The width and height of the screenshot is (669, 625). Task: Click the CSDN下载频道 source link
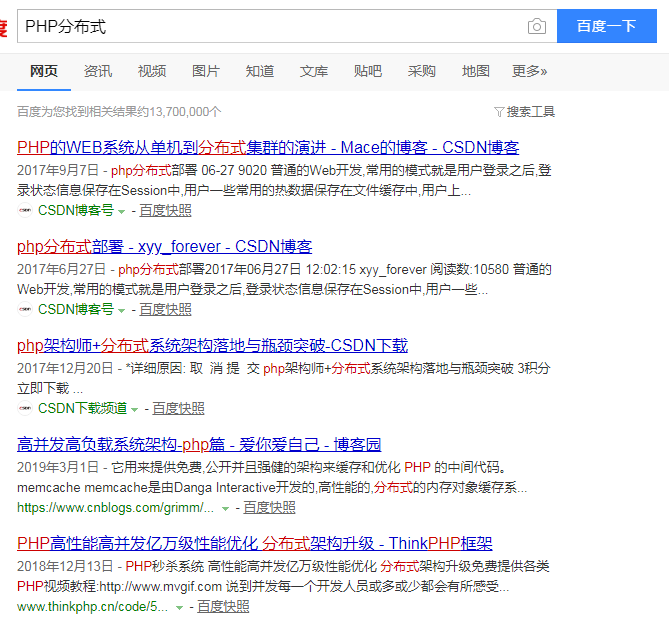pyautogui.click(x=82, y=408)
